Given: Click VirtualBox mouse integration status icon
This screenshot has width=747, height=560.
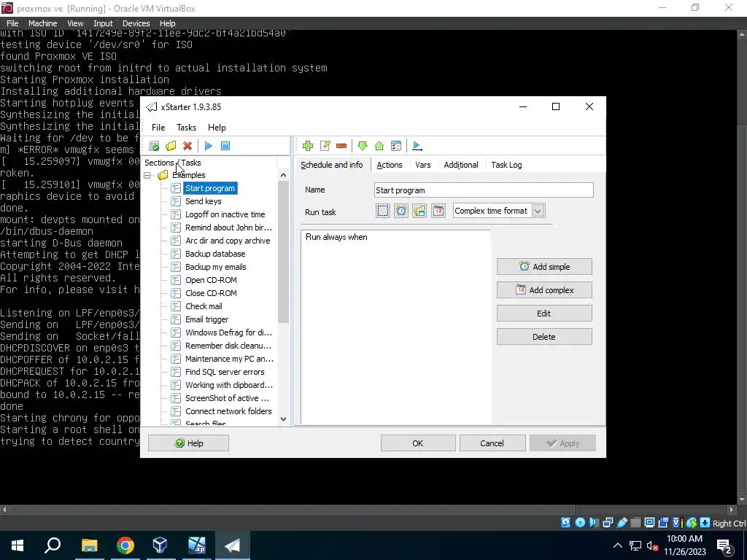Looking at the screenshot, I should pyautogui.click(x=692, y=522).
